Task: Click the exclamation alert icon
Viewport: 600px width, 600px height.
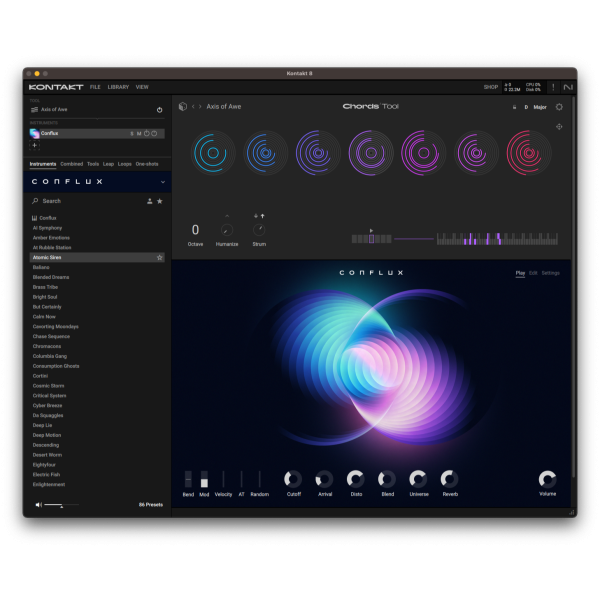Action: coord(553,87)
